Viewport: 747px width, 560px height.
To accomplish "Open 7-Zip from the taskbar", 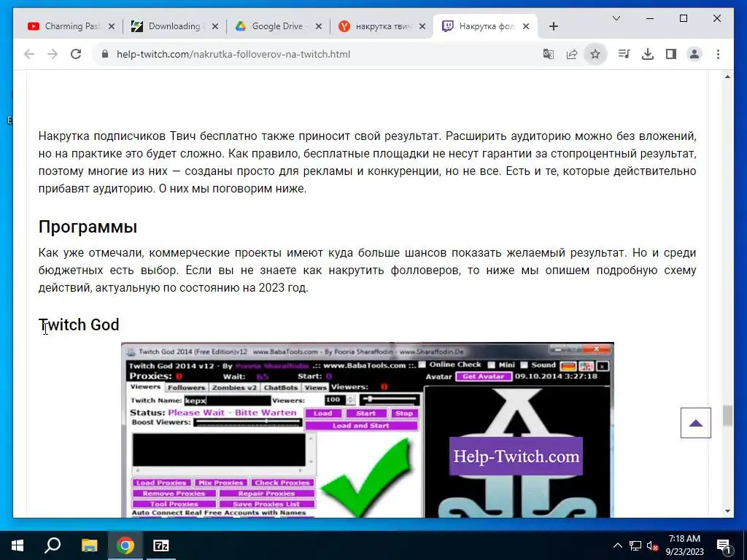I will pos(161,545).
